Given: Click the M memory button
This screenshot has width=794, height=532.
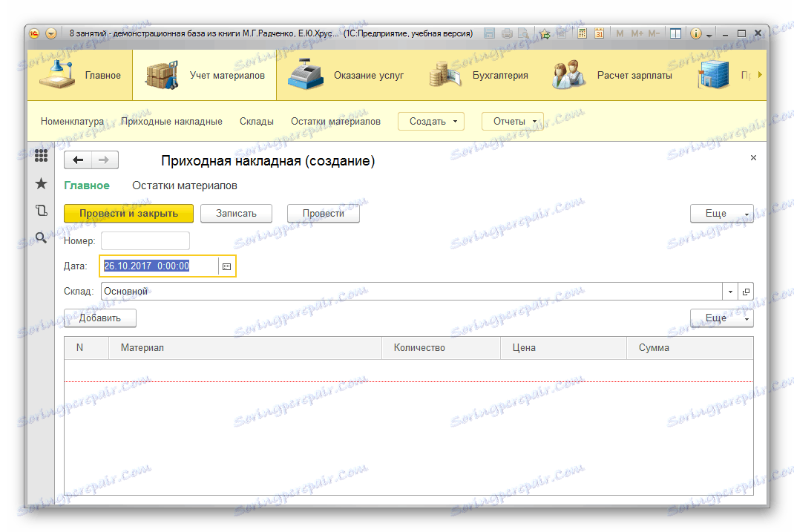Looking at the screenshot, I should pyautogui.click(x=620, y=33).
